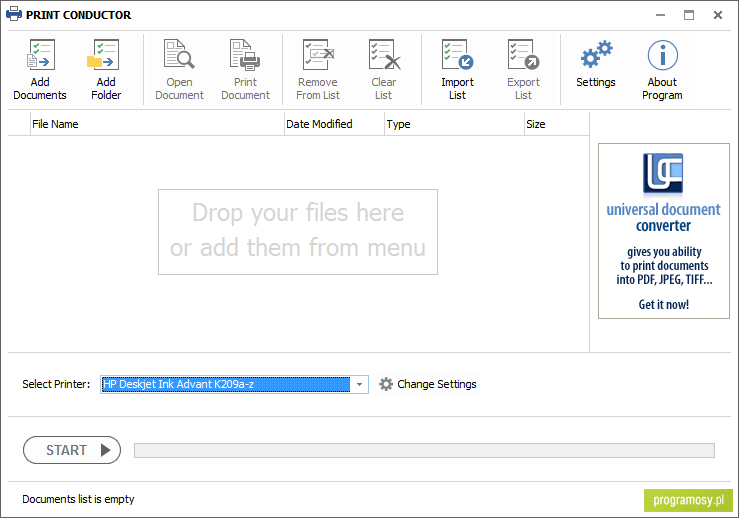The width and height of the screenshot is (739, 518).
Task: Click the 'Select Printer:' label
Action: (56, 384)
